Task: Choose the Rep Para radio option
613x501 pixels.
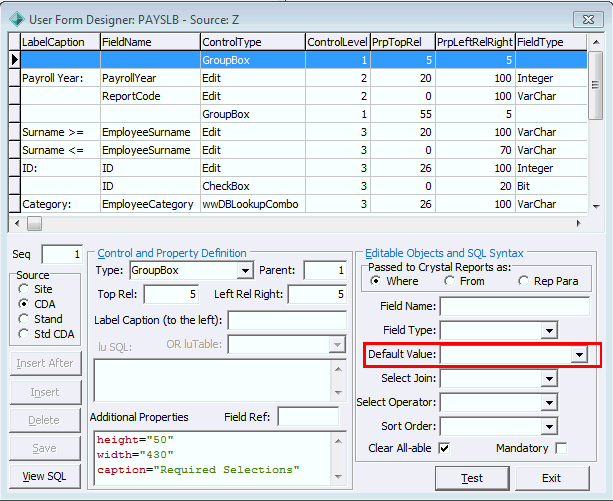Action: point(523,281)
